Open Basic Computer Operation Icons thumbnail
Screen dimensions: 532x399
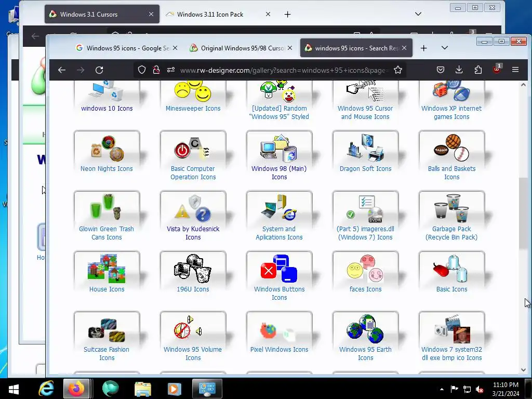[x=193, y=148]
